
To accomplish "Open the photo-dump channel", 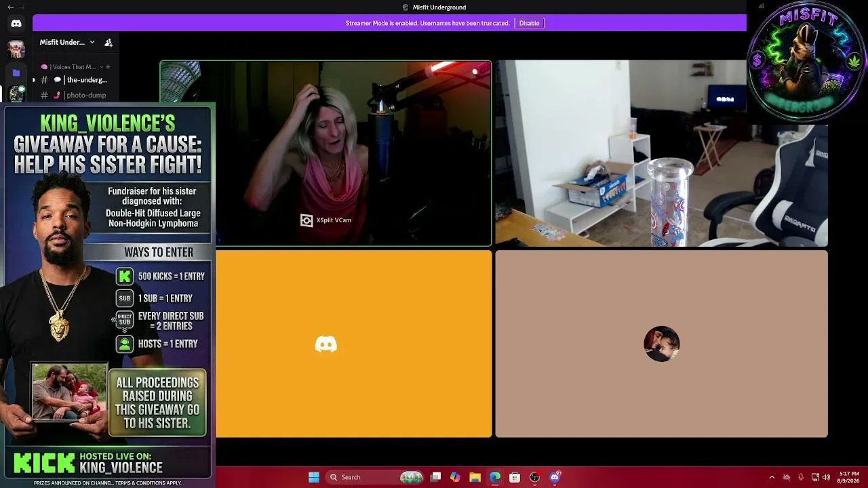I will (75, 95).
